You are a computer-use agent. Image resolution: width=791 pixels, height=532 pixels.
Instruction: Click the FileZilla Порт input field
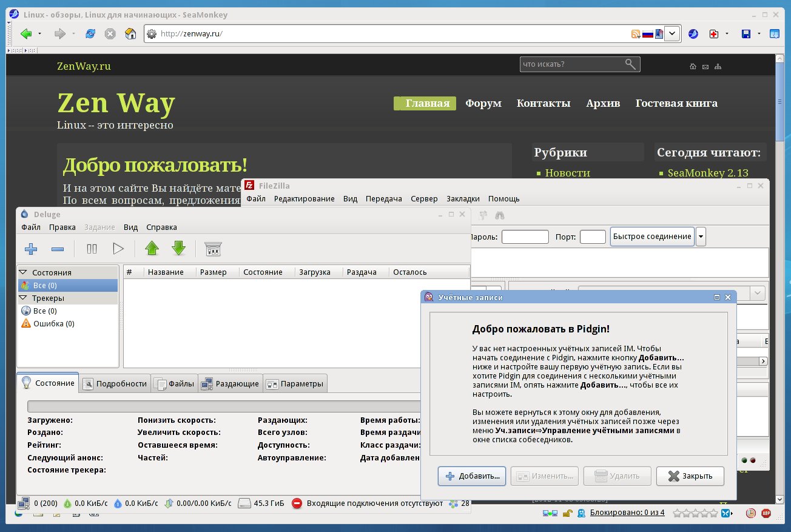[593, 237]
